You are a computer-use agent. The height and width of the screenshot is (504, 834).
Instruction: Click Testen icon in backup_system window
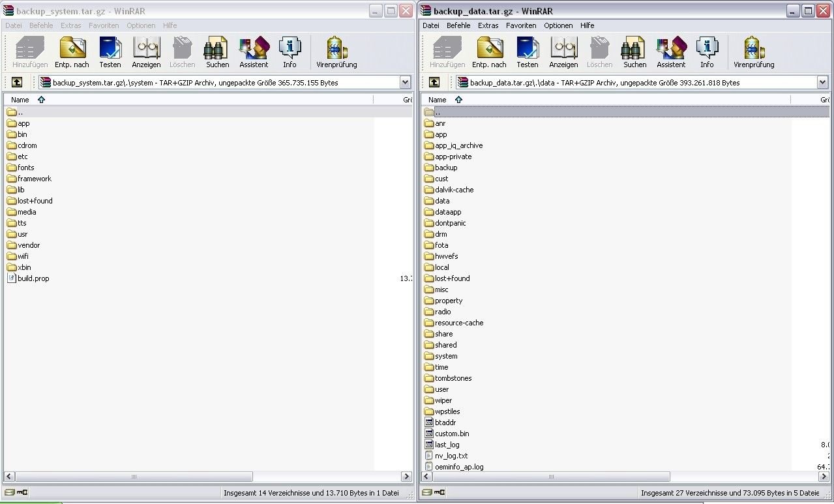click(x=110, y=52)
